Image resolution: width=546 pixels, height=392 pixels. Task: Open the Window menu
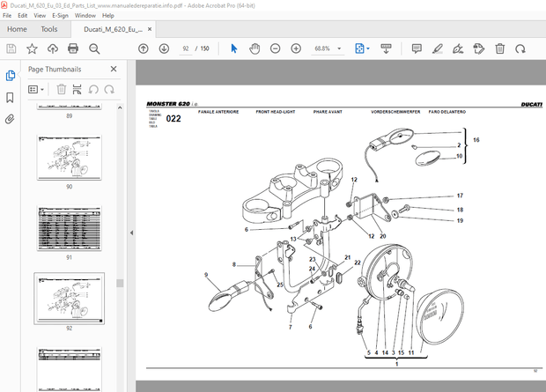85,16
